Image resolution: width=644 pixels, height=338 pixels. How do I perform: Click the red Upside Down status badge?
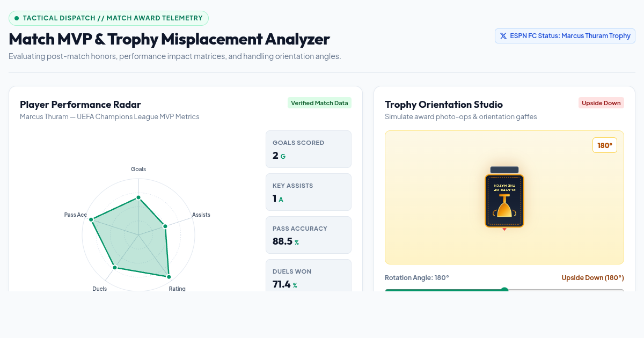[601, 103]
